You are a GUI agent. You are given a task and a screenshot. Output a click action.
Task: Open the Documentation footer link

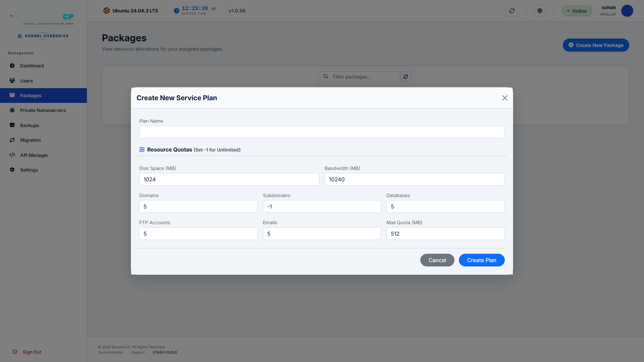click(x=111, y=352)
